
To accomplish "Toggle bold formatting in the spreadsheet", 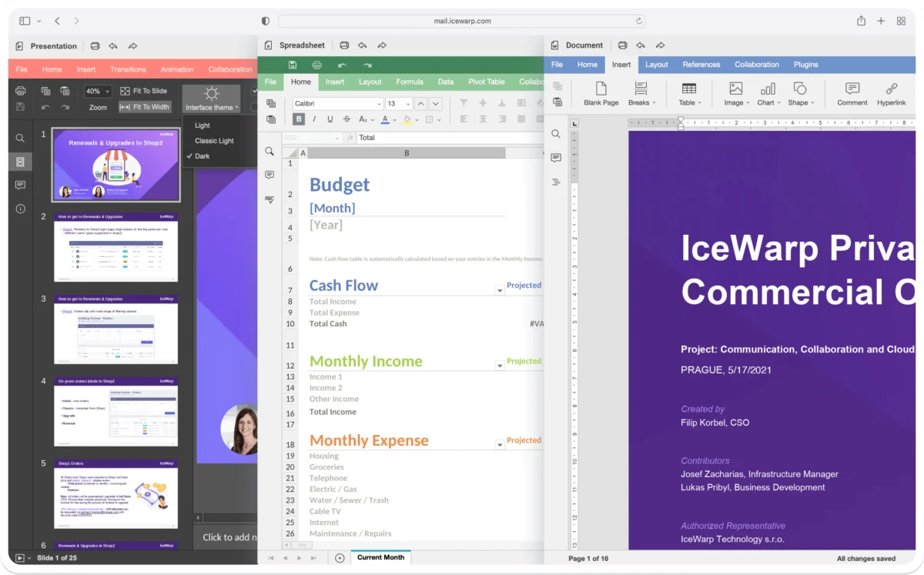I will pyautogui.click(x=299, y=119).
